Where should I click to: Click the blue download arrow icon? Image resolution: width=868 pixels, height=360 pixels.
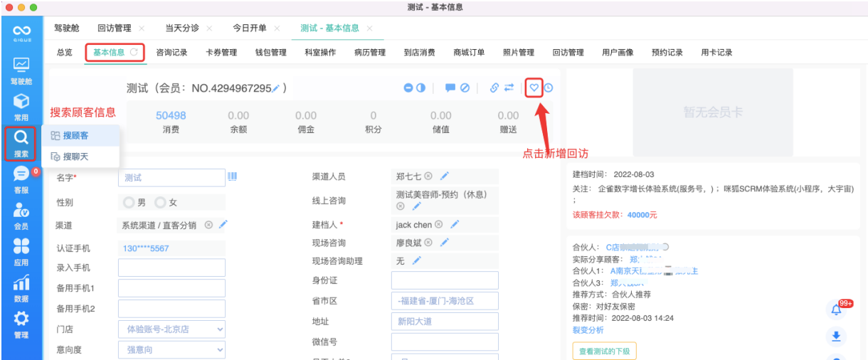tap(837, 337)
